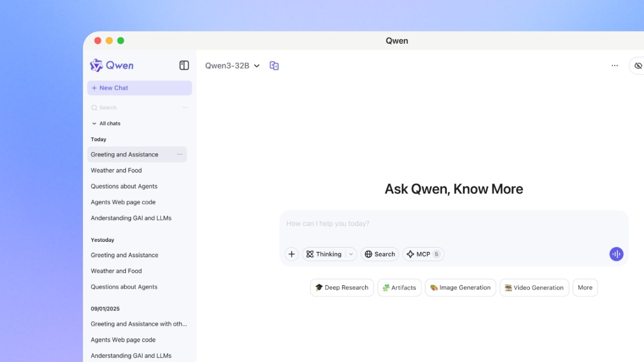This screenshot has height=362, width=644.
Task: Click the 'How can I help you today?' field
Action: (443, 224)
